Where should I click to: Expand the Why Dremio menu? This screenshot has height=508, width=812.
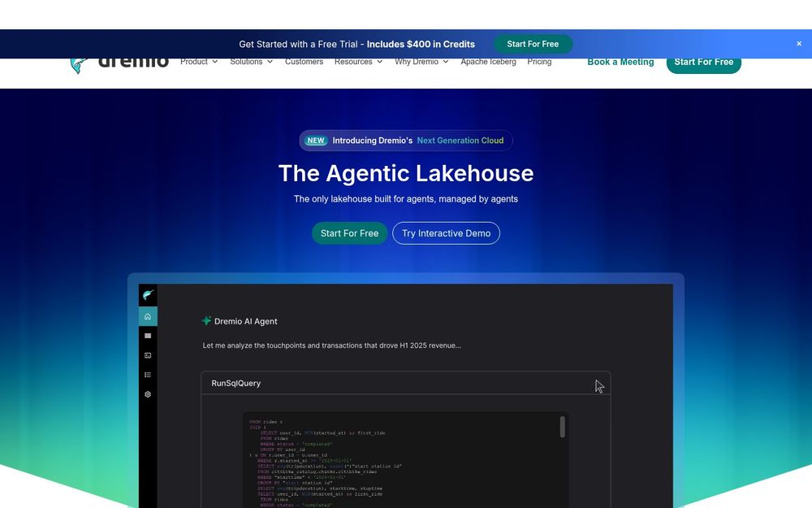[x=421, y=62]
